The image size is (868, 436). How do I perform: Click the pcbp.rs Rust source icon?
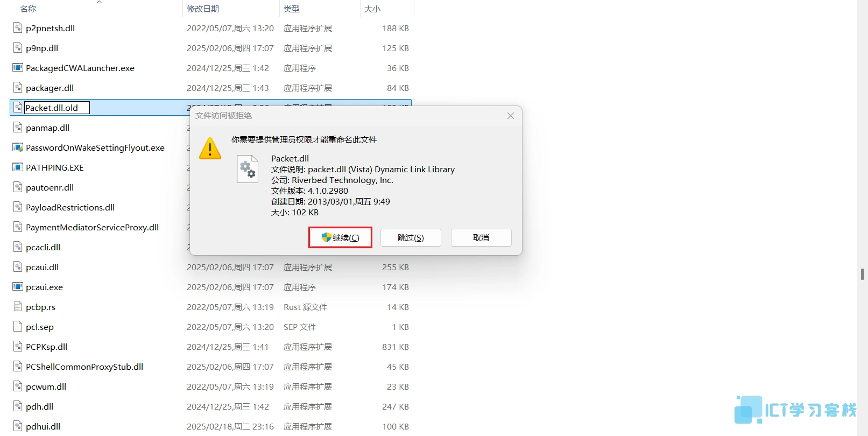(x=18, y=307)
